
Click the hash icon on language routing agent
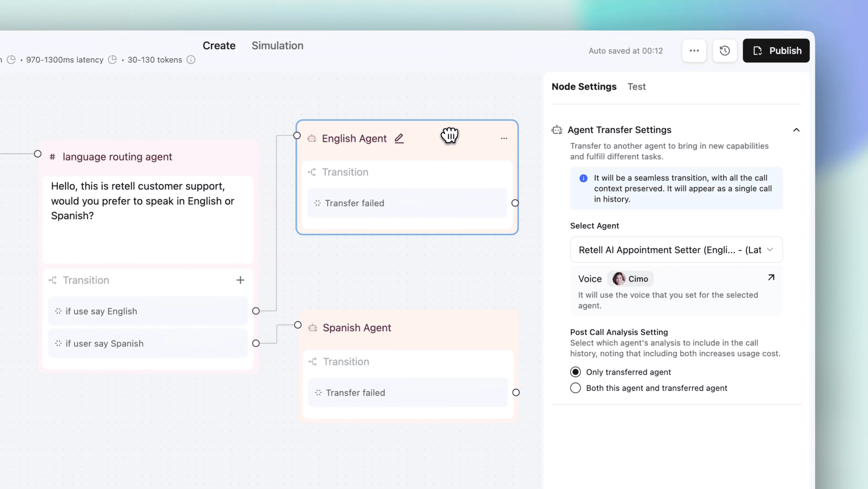(53, 157)
